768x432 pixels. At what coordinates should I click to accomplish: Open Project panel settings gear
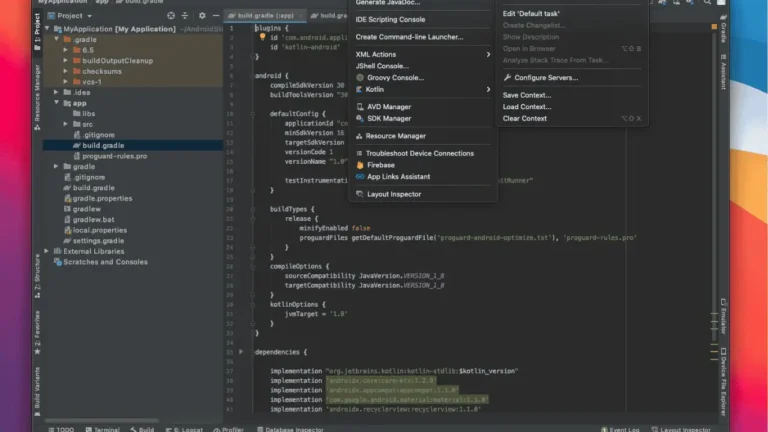(202, 16)
